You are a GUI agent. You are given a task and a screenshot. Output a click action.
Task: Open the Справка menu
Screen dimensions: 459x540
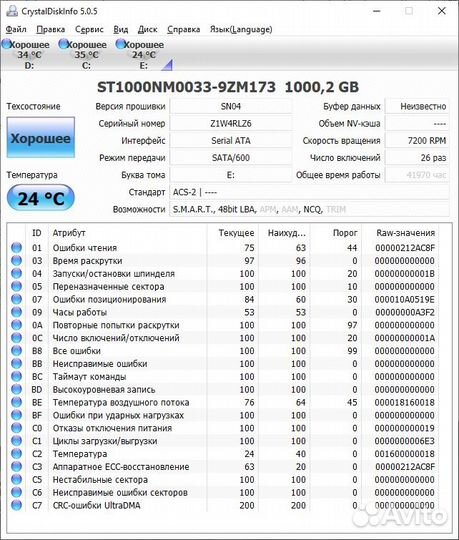pyautogui.click(x=184, y=29)
